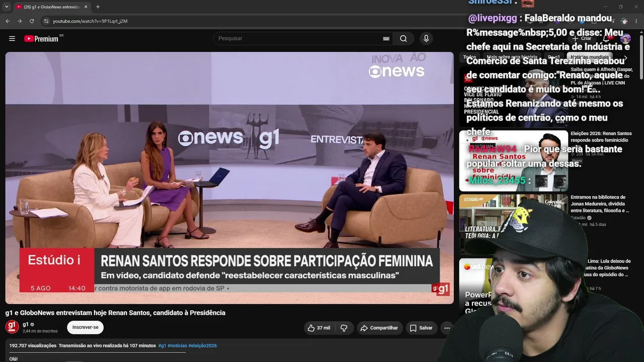Open the notifications bell
Viewport: 644px width, 362px height.
pyautogui.click(x=607, y=39)
